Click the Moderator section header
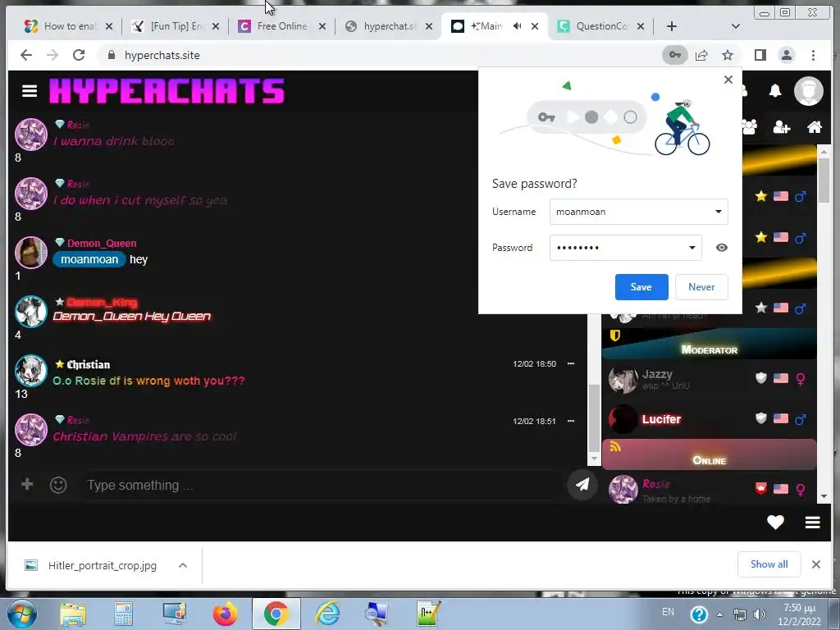840x630 pixels. pyautogui.click(x=710, y=344)
